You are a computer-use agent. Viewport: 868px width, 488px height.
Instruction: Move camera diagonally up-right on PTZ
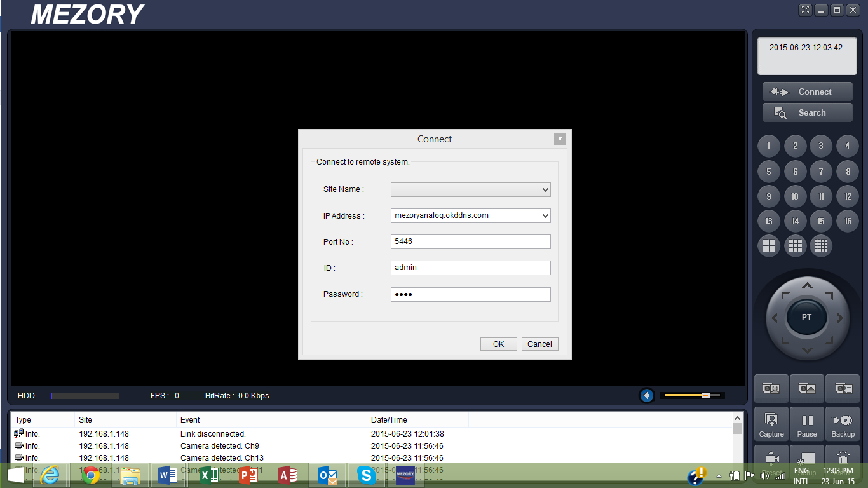coord(828,296)
